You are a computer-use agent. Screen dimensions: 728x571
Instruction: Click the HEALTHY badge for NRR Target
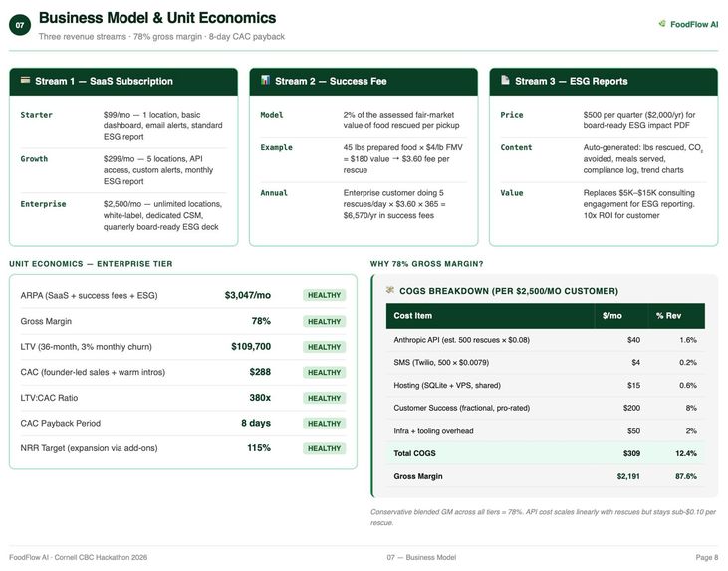pos(324,448)
